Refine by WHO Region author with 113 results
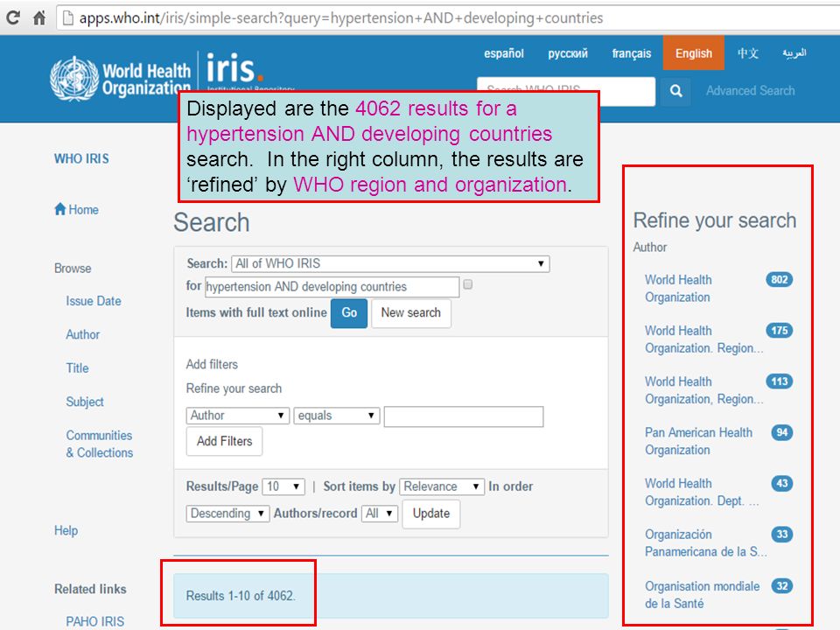 coord(703,390)
